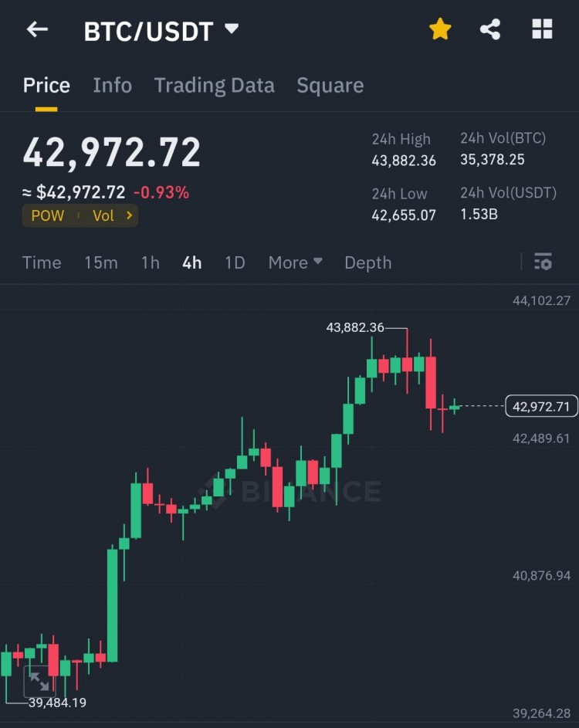Toggle the yellow favorite star
The image size is (579, 728).
click(440, 29)
